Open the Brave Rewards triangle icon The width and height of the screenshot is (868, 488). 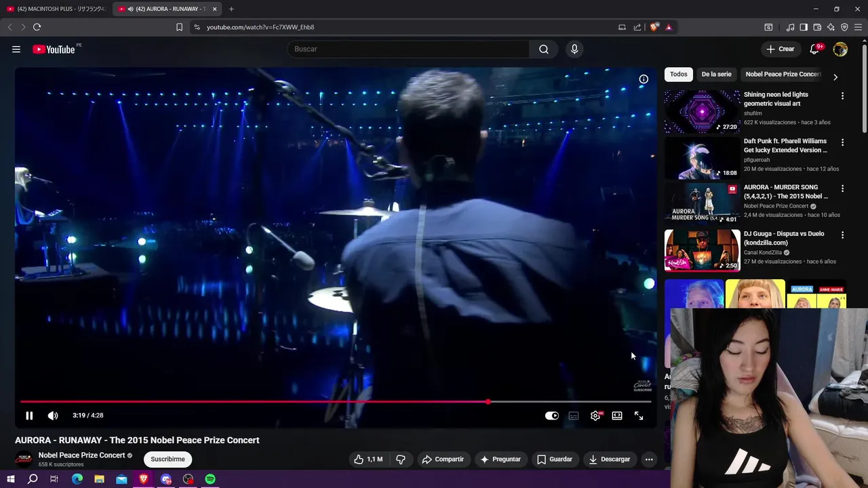[669, 27]
